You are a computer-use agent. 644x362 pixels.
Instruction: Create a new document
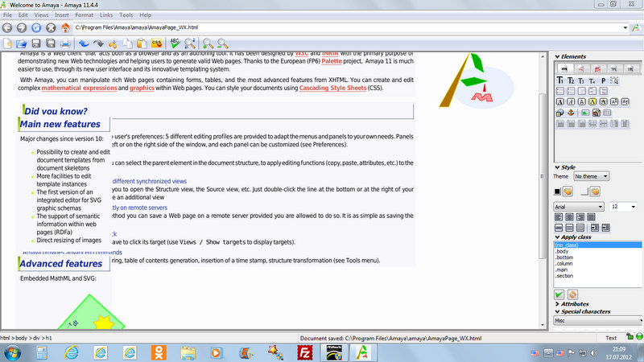coord(7,43)
